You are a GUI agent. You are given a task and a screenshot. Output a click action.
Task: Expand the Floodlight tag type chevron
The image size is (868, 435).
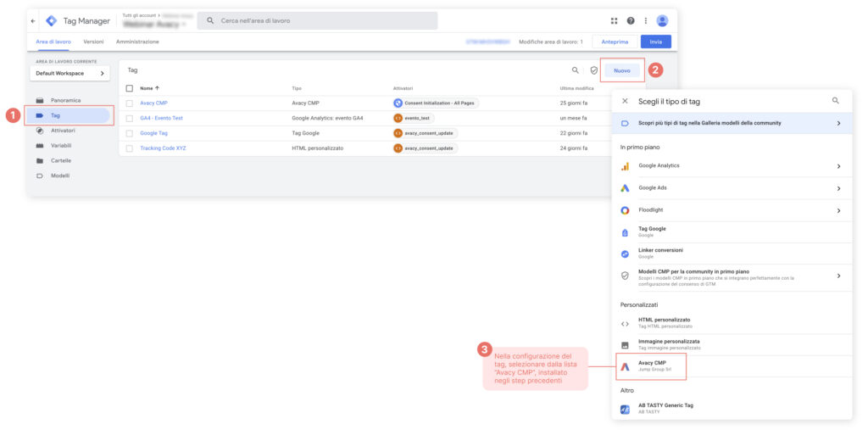pyautogui.click(x=838, y=211)
